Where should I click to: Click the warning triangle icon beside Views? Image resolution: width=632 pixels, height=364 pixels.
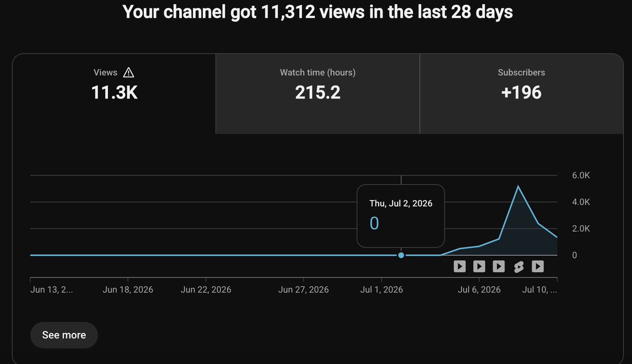pos(128,73)
